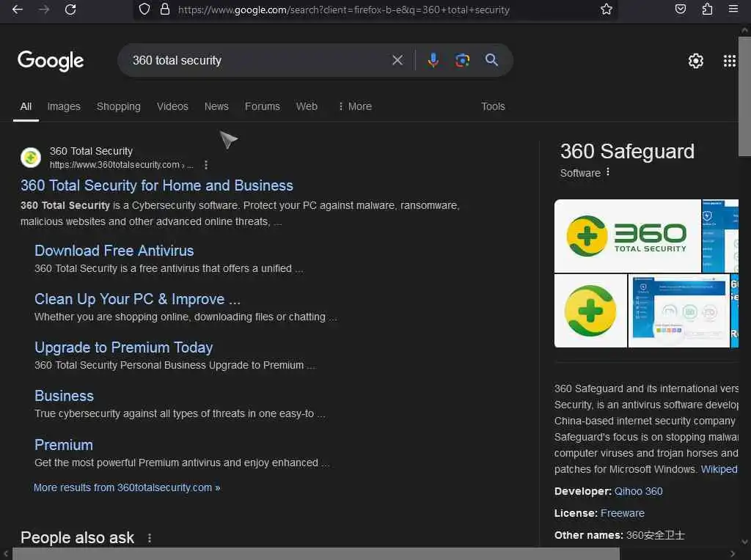Open the Google apps grid
This screenshot has height=560, width=751.
pyautogui.click(x=729, y=61)
